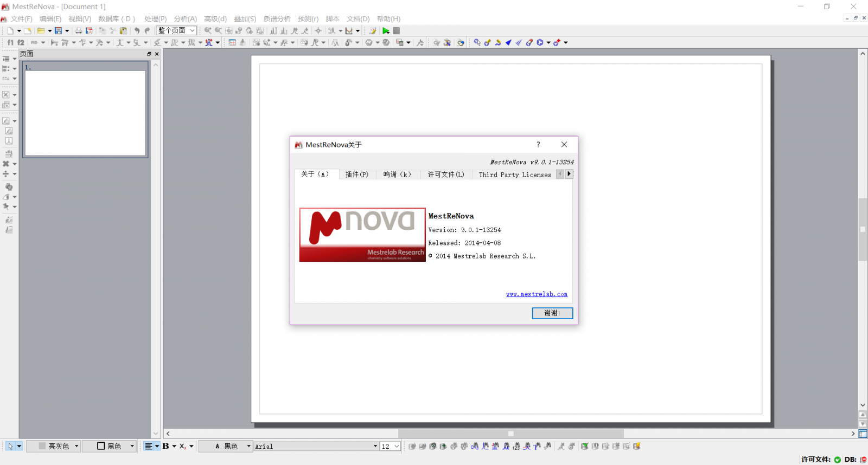The width and height of the screenshot is (868, 465).
Task: Toggle the pointer select tool
Action: coord(10,446)
